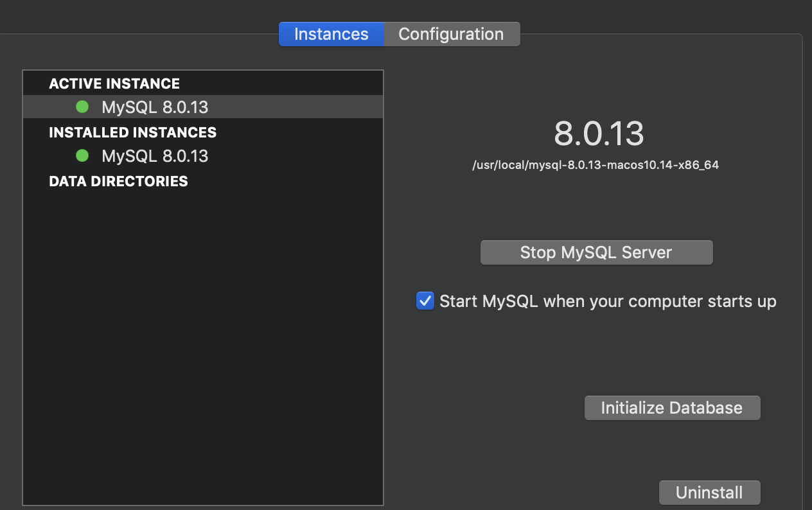Click green status dot of active instance
The width and height of the screenshot is (812, 510).
point(82,107)
